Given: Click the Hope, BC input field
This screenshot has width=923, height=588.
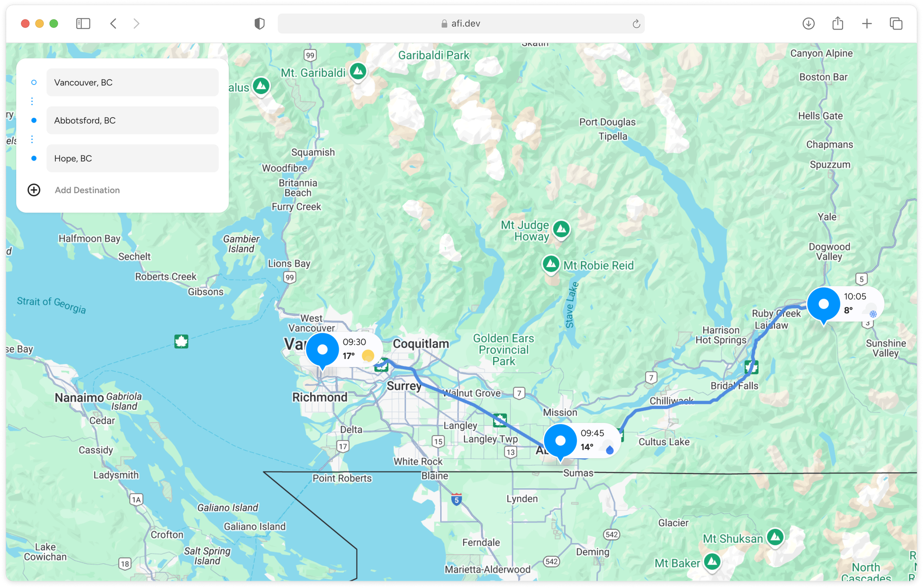Looking at the screenshot, I should 132,158.
